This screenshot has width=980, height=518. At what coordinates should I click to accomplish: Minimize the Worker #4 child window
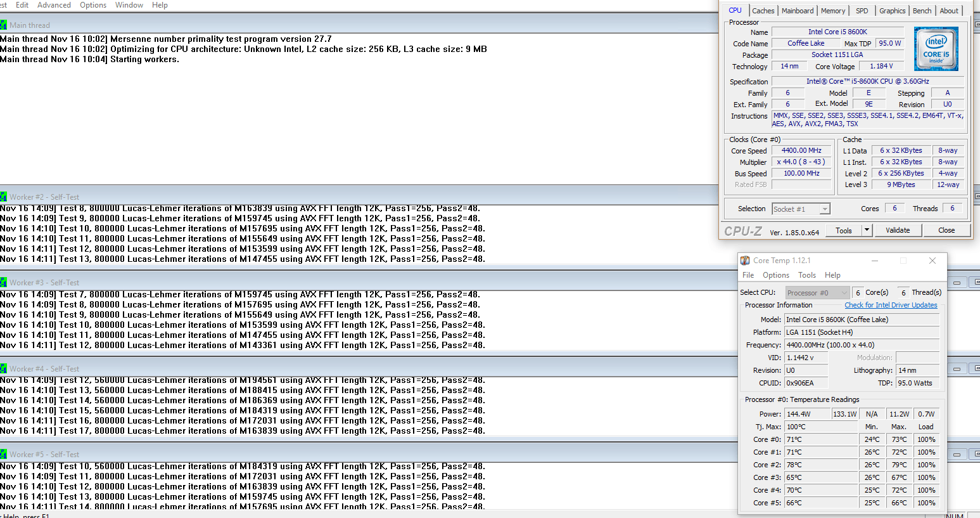click(x=957, y=368)
